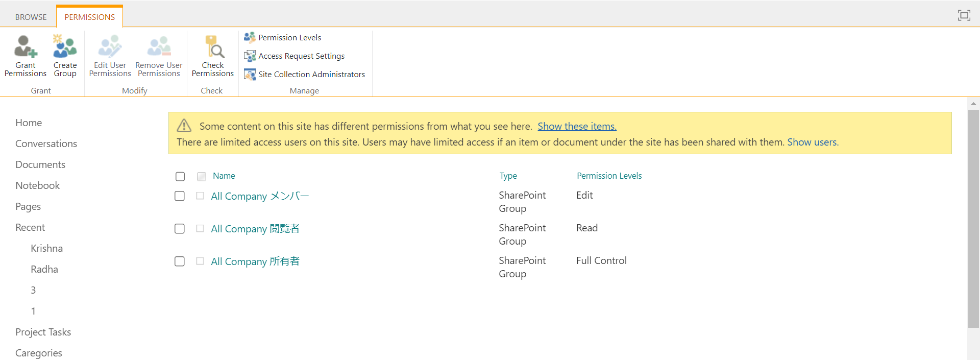The image size is (980, 360).
Task: Click the scrollbar up arrow
Action: [973, 104]
